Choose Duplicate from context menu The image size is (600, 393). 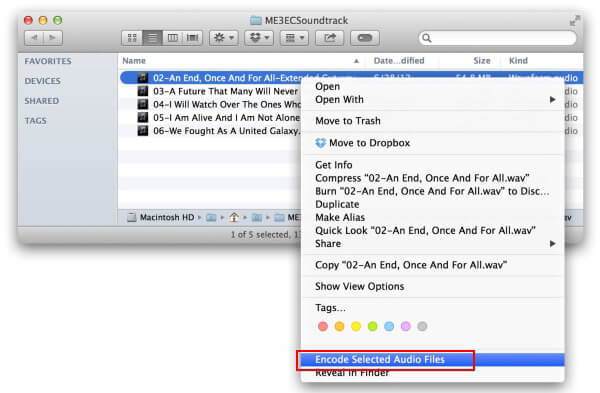click(433, 204)
